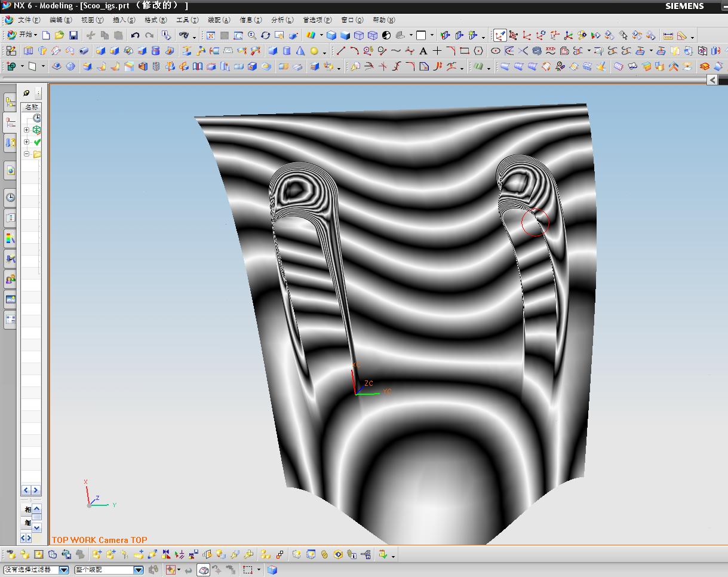Image resolution: width=728 pixels, height=577 pixels.
Task: Open the 工具(T) menu
Action: (x=187, y=20)
